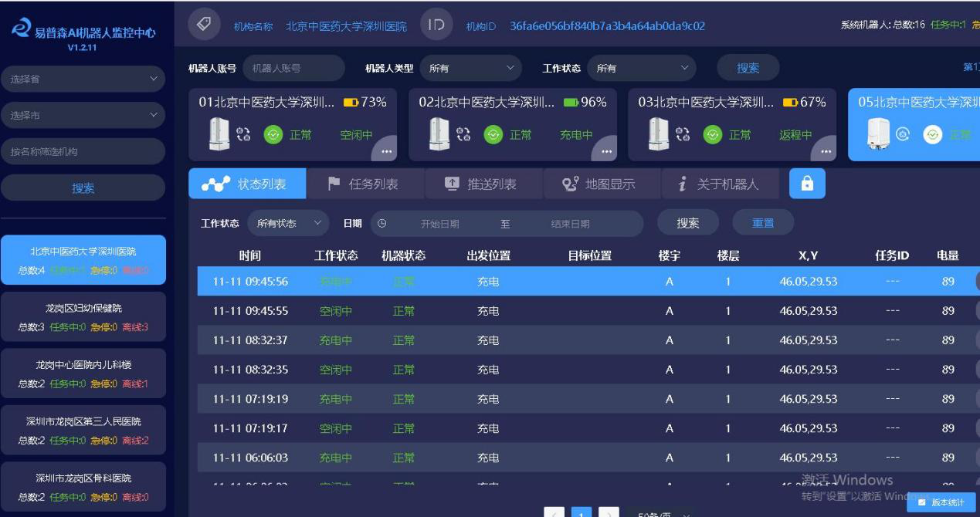980x517 pixels.
Task: Click the clock icon in the date field
Action: (381, 223)
